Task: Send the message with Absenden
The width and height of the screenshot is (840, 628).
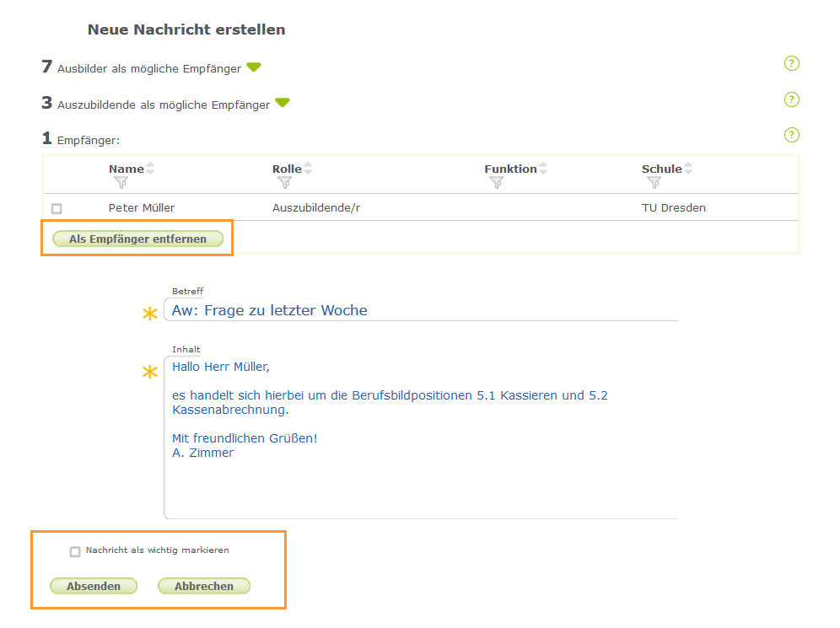Action: [x=94, y=586]
